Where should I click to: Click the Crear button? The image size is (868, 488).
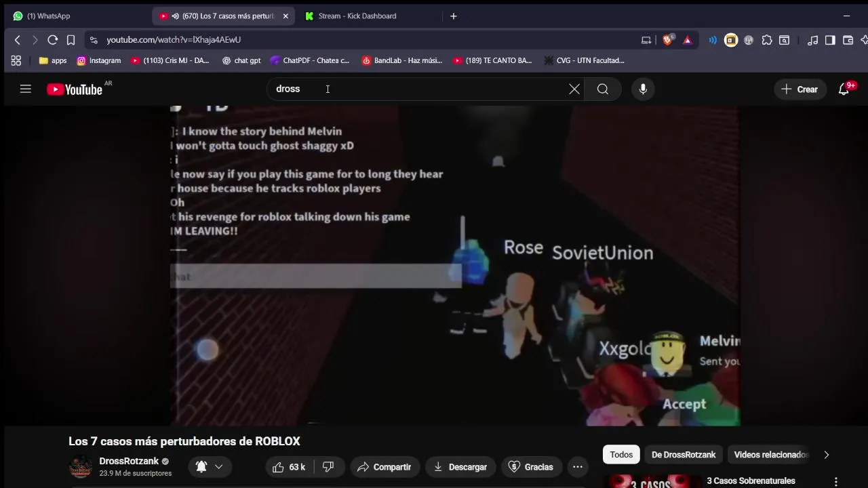click(x=800, y=89)
